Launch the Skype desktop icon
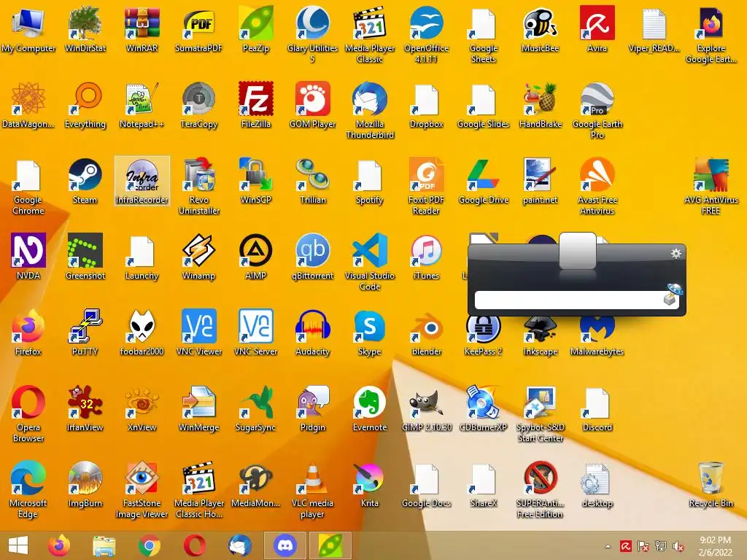 coord(370,333)
